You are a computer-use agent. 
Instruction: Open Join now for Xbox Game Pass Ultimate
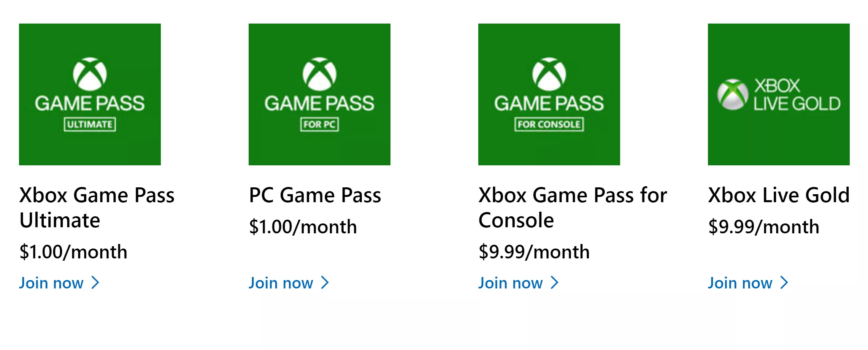coord(51,282)
